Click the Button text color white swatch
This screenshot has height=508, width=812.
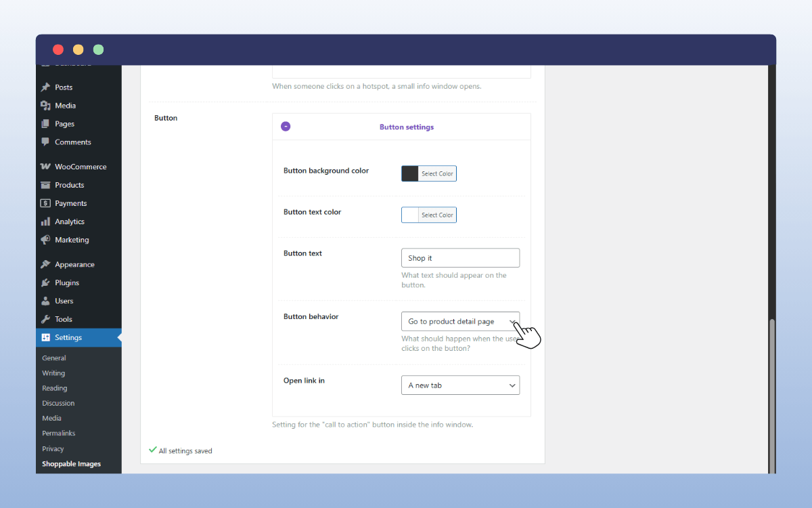[410, 215]
